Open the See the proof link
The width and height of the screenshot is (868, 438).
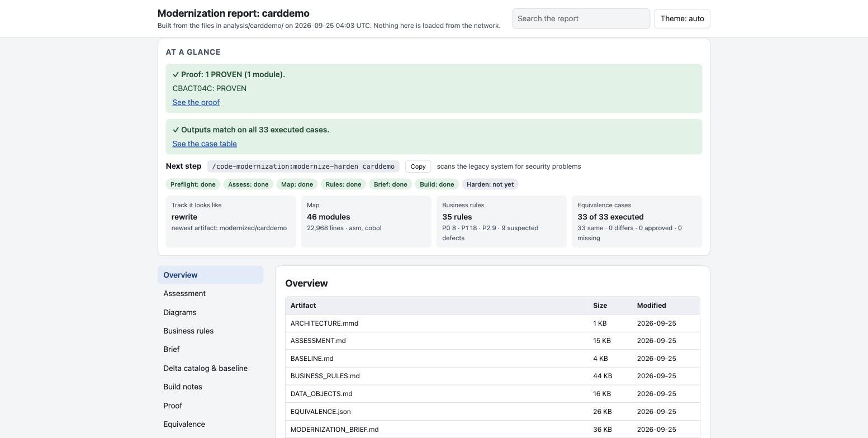pos(196,102)
